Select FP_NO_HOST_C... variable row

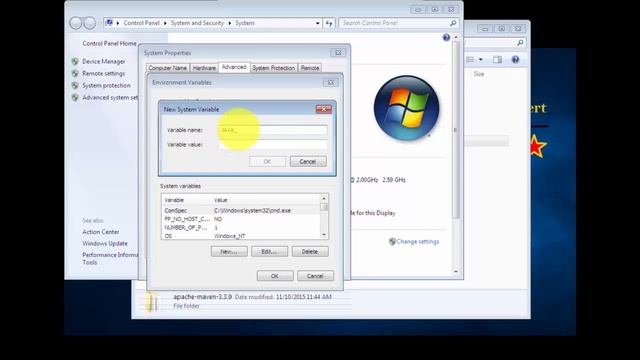point(241,219)
